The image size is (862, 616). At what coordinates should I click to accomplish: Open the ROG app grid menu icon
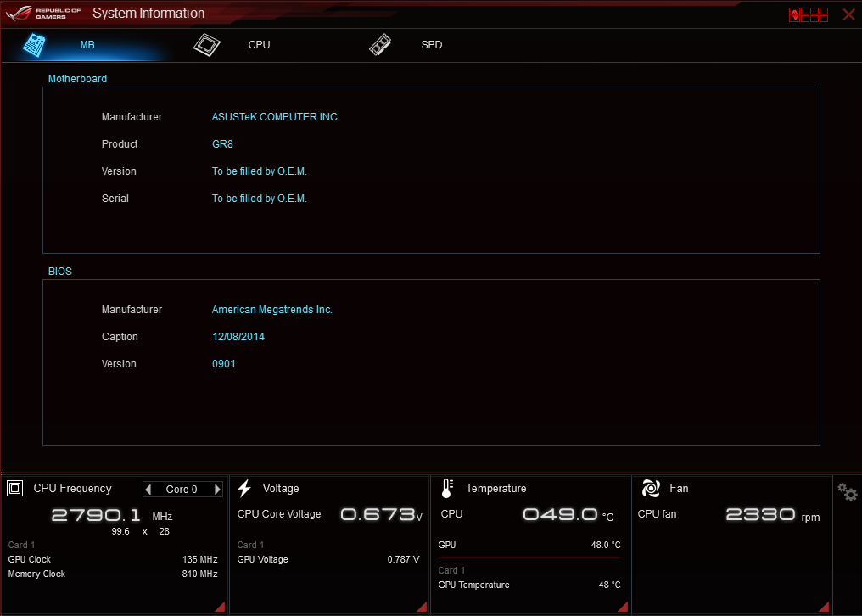808,14
